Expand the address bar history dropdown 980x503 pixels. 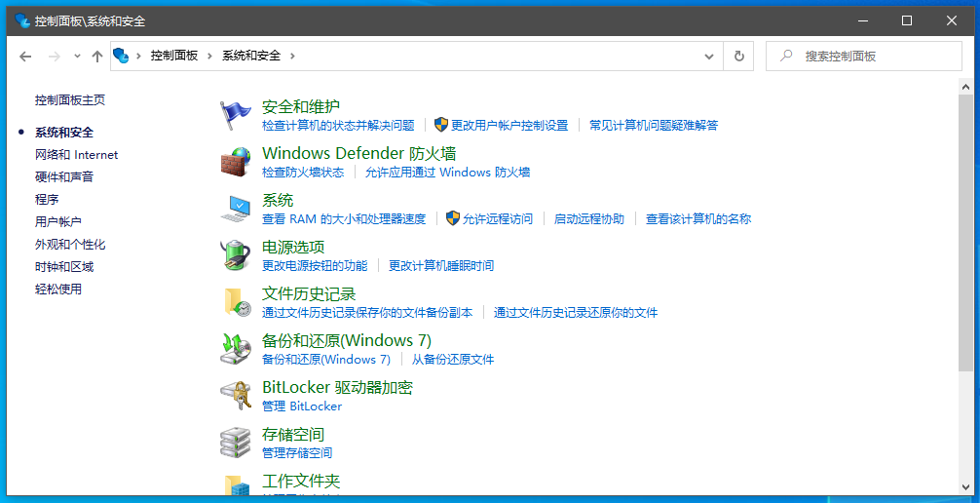[x=709, y=57]
